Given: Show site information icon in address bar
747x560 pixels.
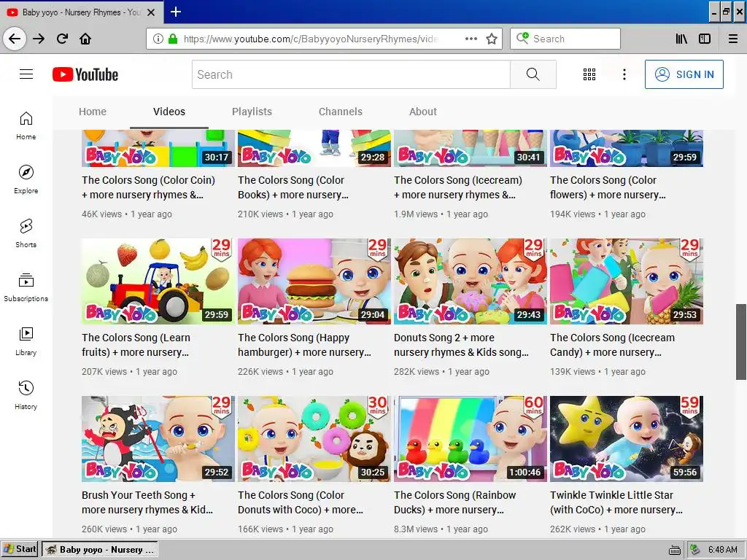Looking at the screenshot, I should (158, 39).
